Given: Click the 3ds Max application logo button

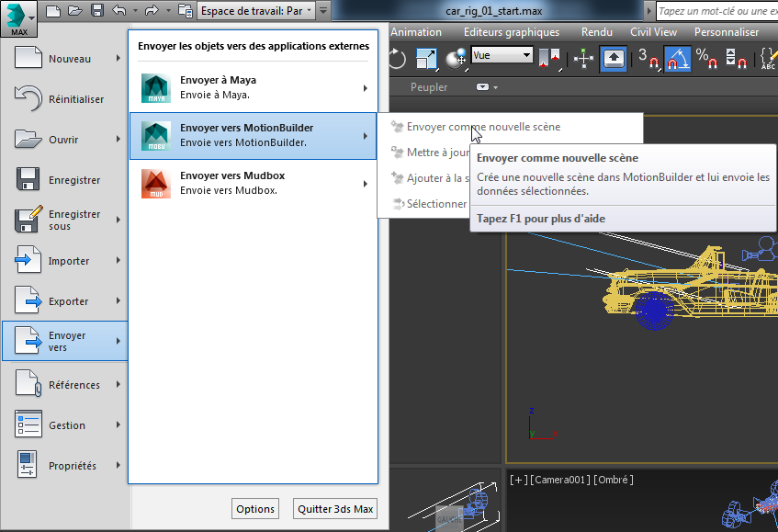Looking at the screenshot, I should click(x=19, y=19).
